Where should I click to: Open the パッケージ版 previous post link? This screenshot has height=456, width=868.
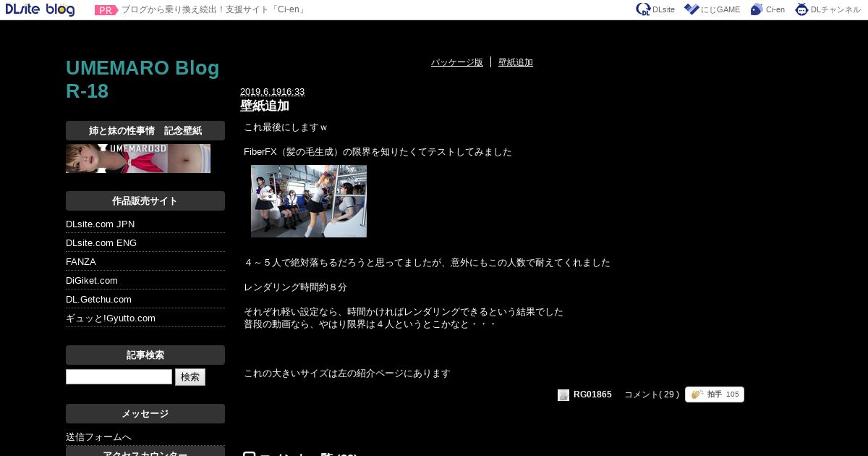457,62
